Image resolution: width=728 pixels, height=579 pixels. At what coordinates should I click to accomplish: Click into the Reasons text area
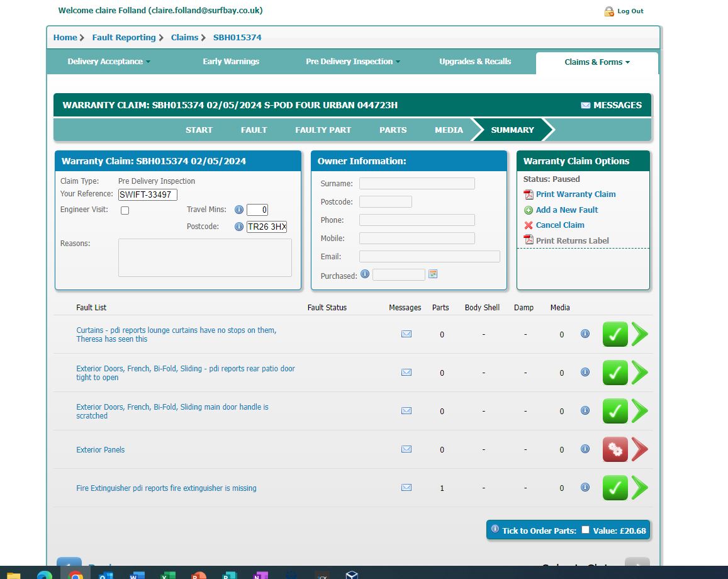tap(204, 257)
